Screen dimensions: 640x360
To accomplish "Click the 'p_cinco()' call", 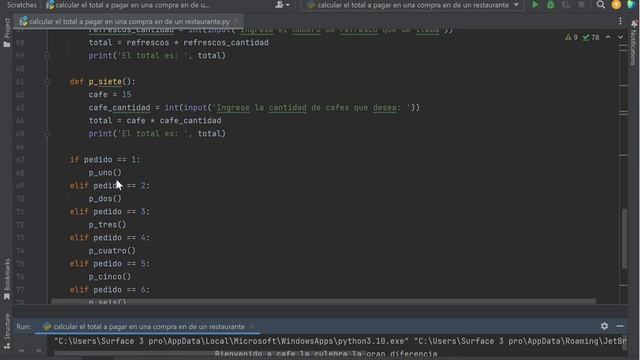I will 110,277.
